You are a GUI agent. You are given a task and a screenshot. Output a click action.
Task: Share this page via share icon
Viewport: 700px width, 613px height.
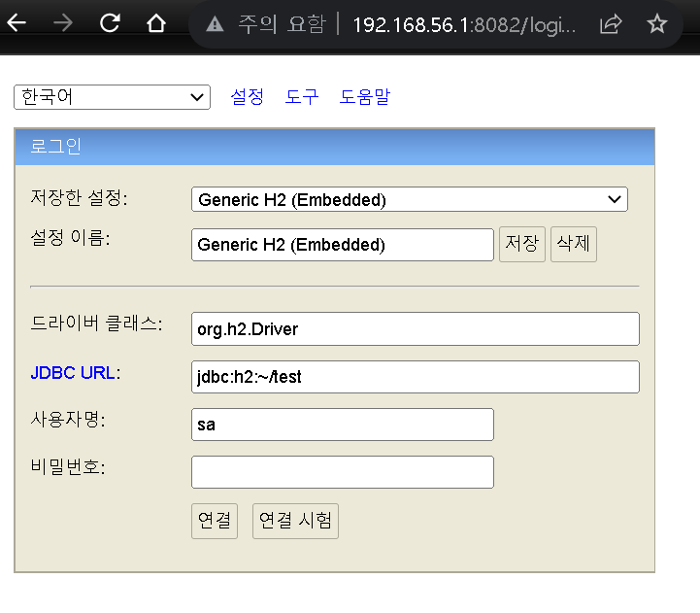tap(611, 23)
